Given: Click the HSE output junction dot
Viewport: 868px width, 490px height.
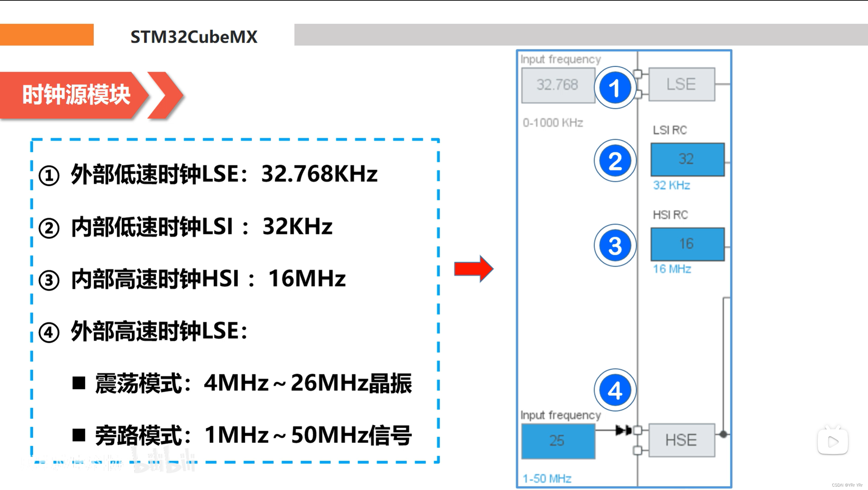Looking at the screenshot, I should pos(723,434).
